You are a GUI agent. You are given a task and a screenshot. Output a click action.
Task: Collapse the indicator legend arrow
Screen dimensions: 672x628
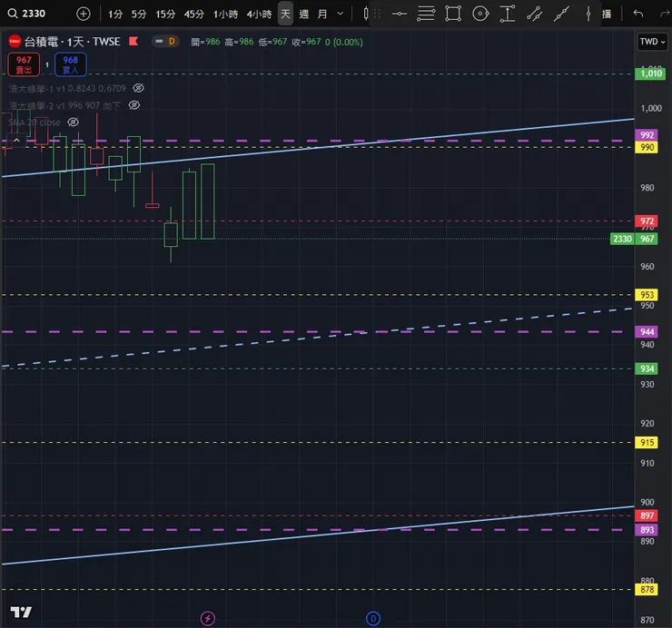tap(16, 140)
